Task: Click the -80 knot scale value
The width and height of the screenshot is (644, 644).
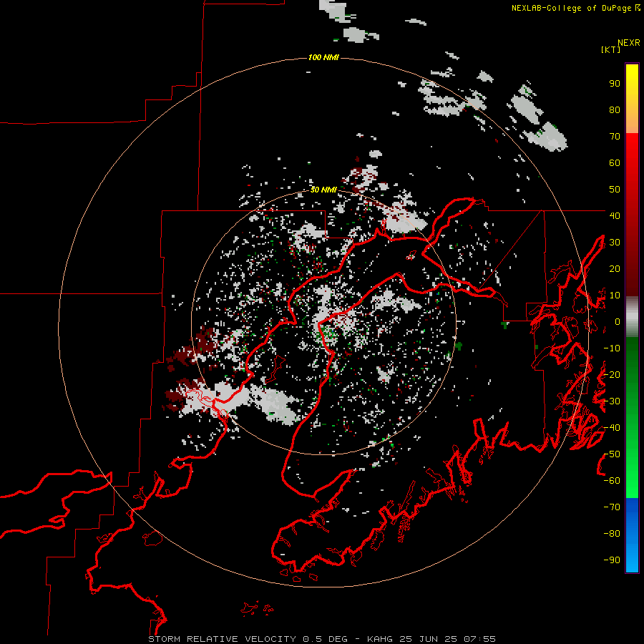Action: (x=612, y=534)
